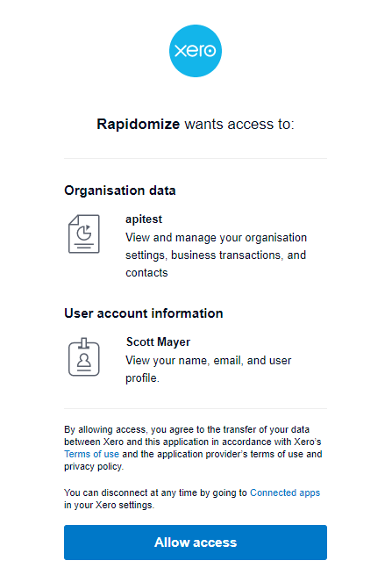Click the 'in your Xero settings.' text

[x=109, y=505]
